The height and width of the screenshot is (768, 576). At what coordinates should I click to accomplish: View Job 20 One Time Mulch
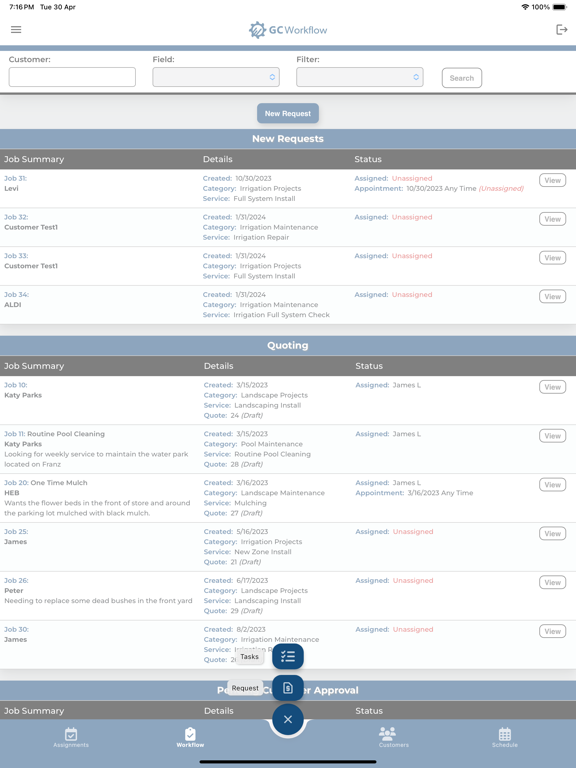click(552, 484)
